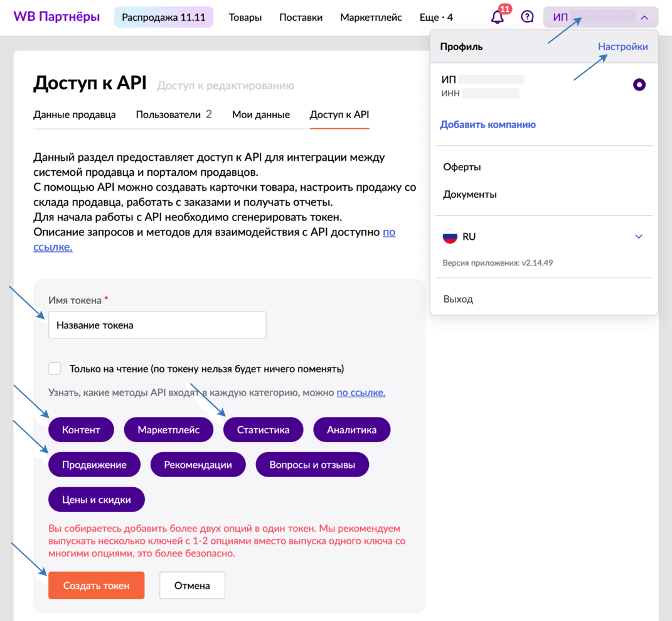
Task: Click the Russian flag language icon
Action: click(450, 237)
